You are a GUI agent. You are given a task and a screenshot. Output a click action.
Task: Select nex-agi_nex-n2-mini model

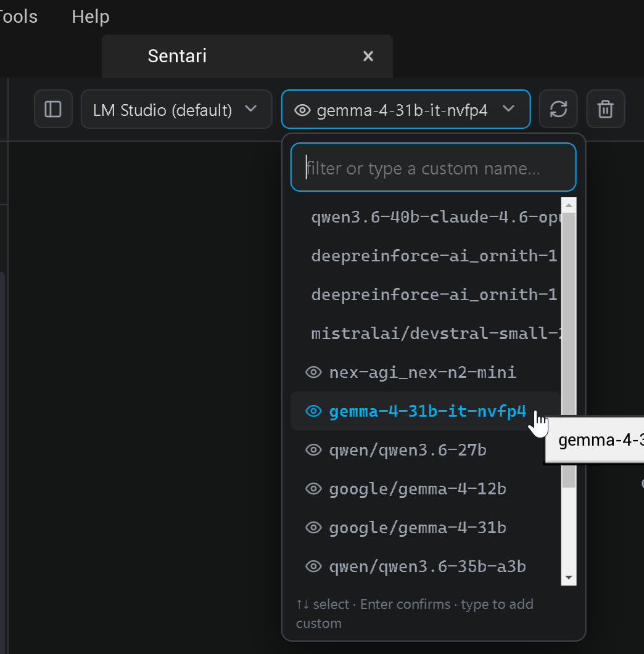(426, 372)
